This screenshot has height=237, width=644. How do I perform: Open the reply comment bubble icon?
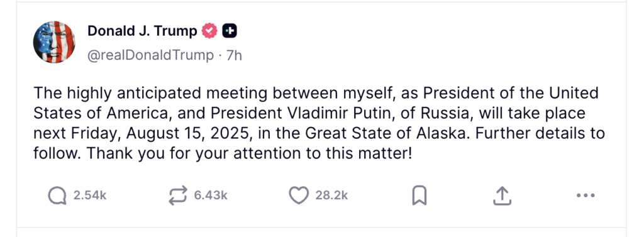(x=57, y=196)
